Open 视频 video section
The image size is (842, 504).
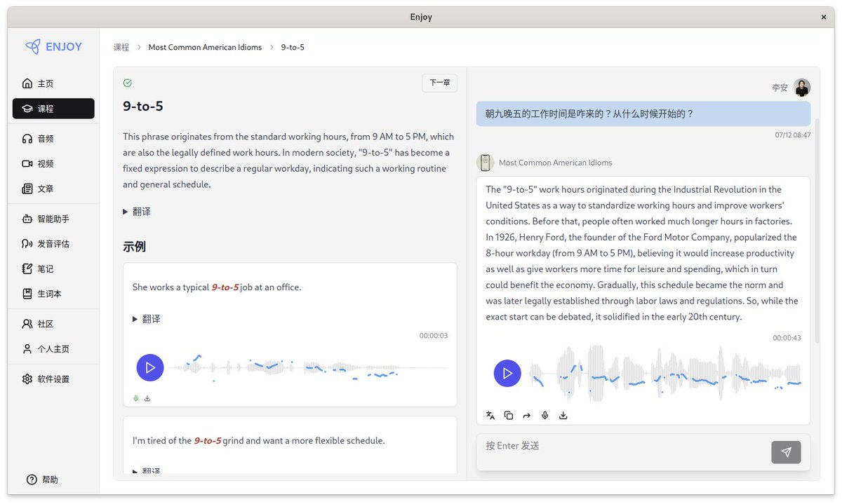[x=53, y=163]
